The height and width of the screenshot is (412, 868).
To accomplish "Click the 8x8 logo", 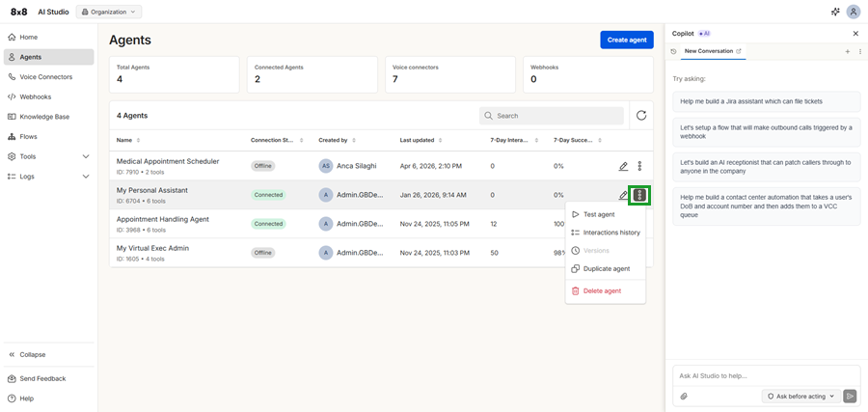I will coord(19,12).
